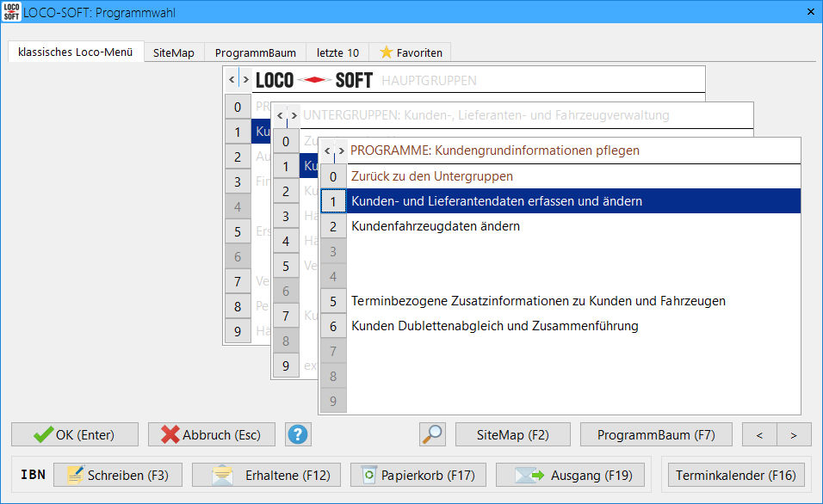Select the SiteMap tab
The width and height of the screenshot is (823, 504).
174,52
